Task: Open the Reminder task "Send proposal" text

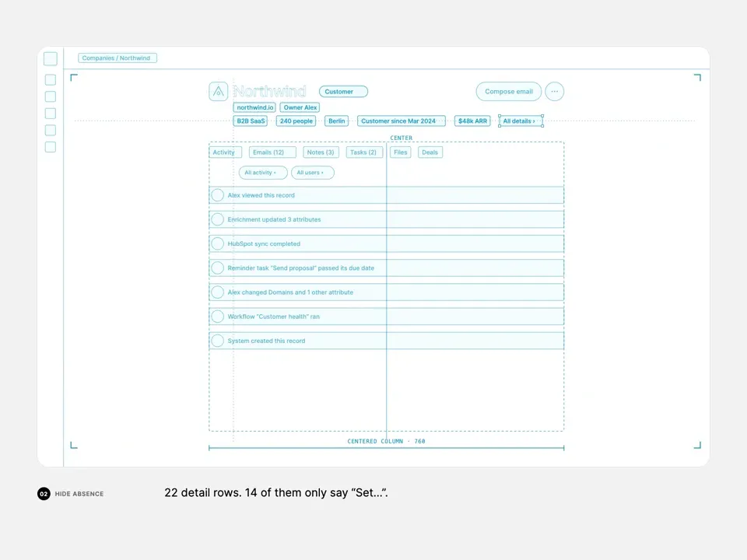Action: coord(300,268)
